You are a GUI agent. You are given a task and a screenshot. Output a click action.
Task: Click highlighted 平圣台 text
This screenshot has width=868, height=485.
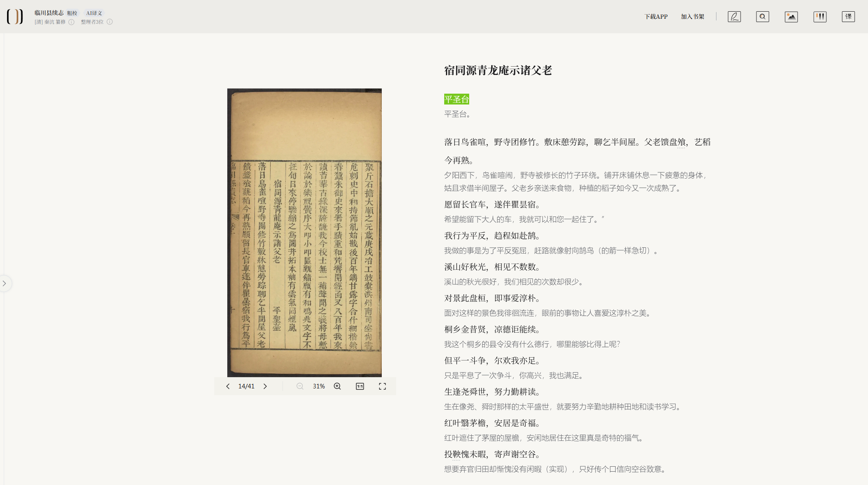[456, 99]
